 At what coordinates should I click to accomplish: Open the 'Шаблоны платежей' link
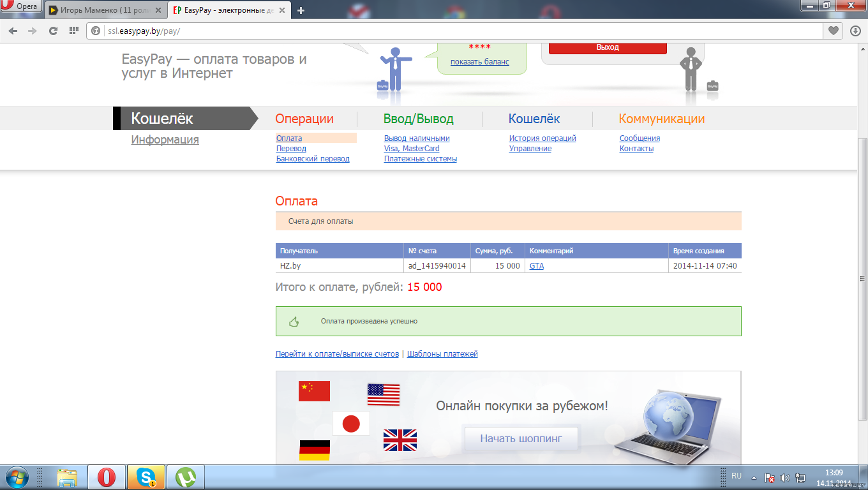click(442, 354)
